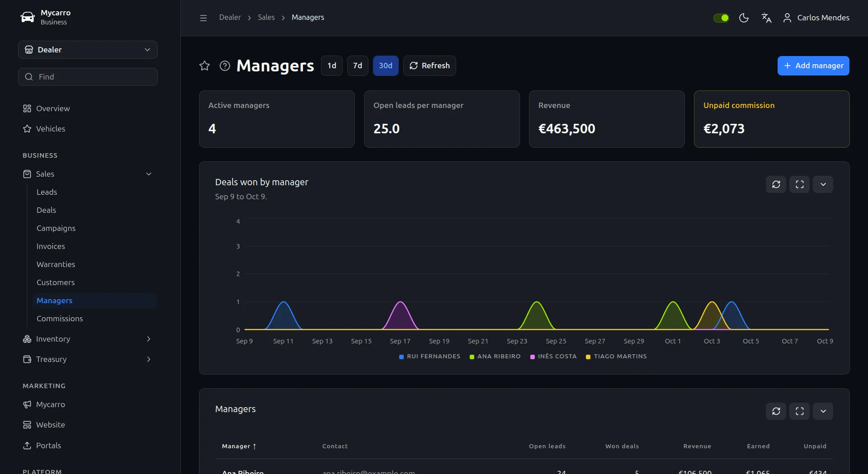This screenshot has width=868, height=474.
Task: Collapse the Sales sidebar section
Action: tap(88, 174)
